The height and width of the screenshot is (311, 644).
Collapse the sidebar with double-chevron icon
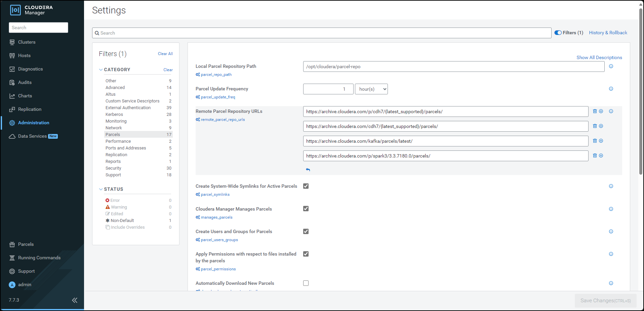click(x=75, y=300)
